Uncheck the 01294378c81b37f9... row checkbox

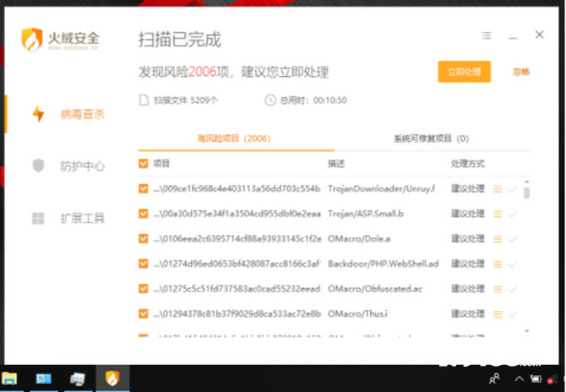coord(144,313)
